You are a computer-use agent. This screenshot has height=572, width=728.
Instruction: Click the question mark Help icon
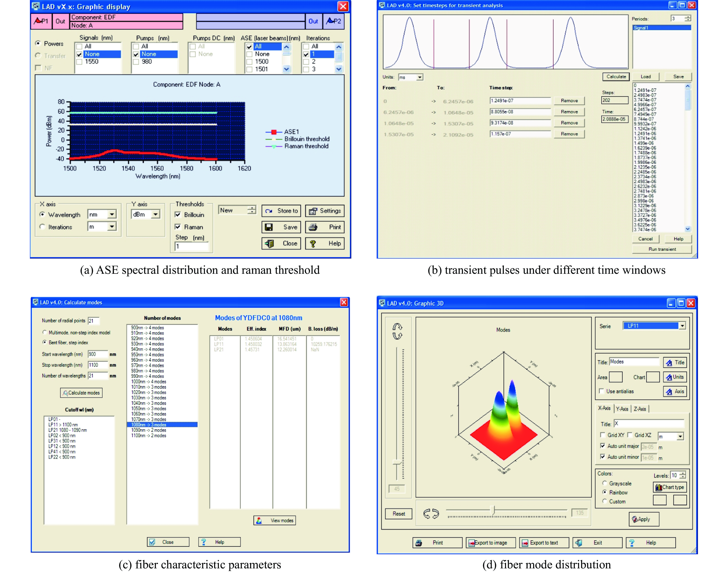pos(313,244)
